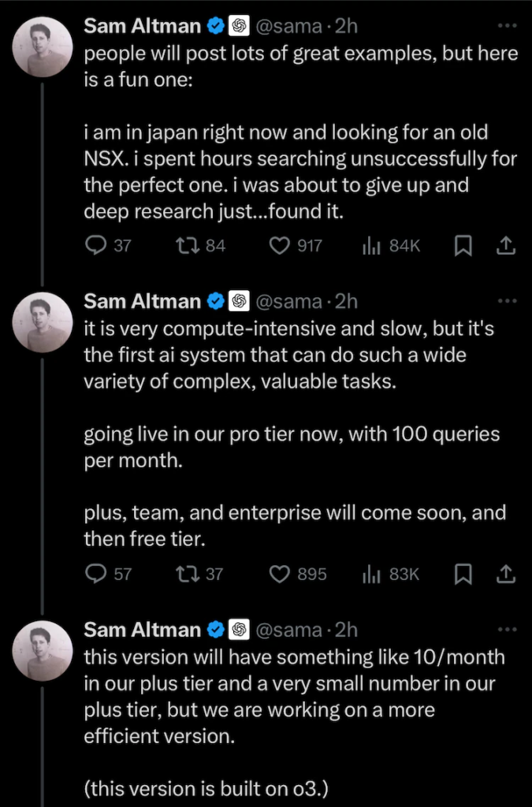This screenshot has height=807, width=532.
Task: Bookmark the first tweet about NSX
Action: (463, 246)
